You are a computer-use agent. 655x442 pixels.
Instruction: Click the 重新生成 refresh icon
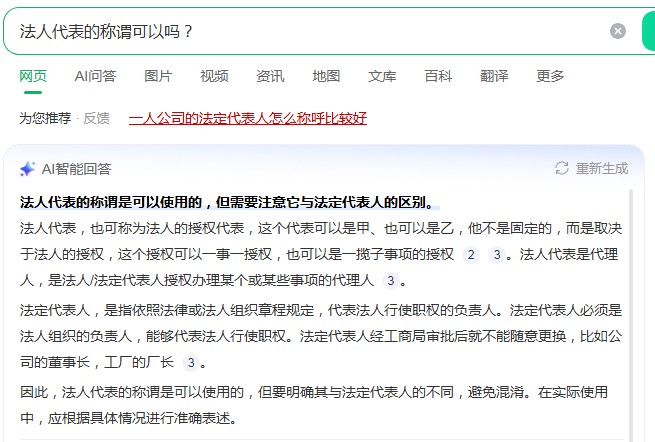pos(562,169)
